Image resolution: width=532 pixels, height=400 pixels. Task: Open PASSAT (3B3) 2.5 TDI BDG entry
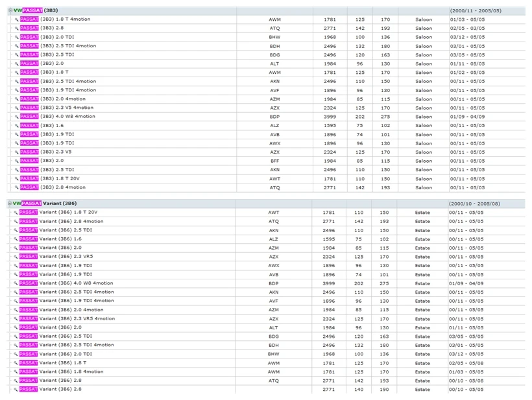coord(47,54)
